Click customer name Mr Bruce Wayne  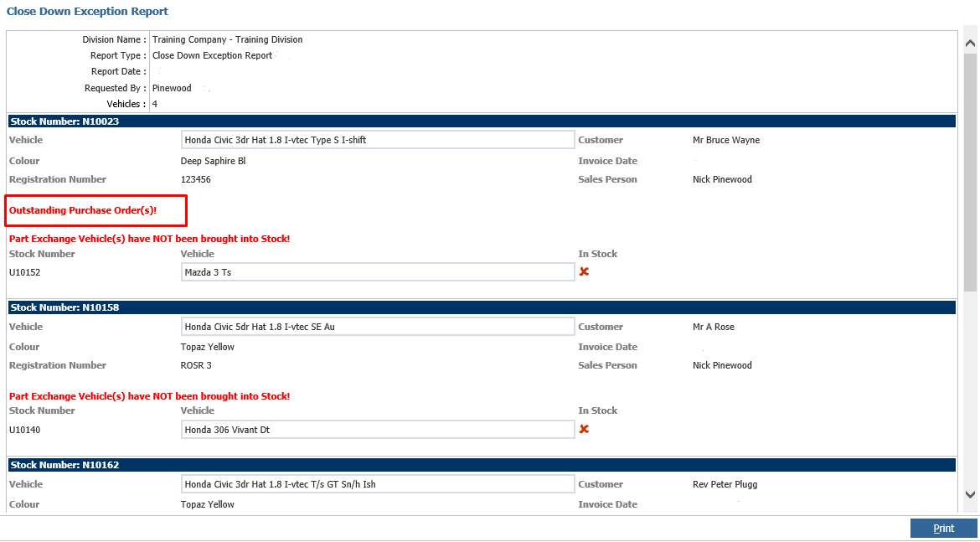726,140
